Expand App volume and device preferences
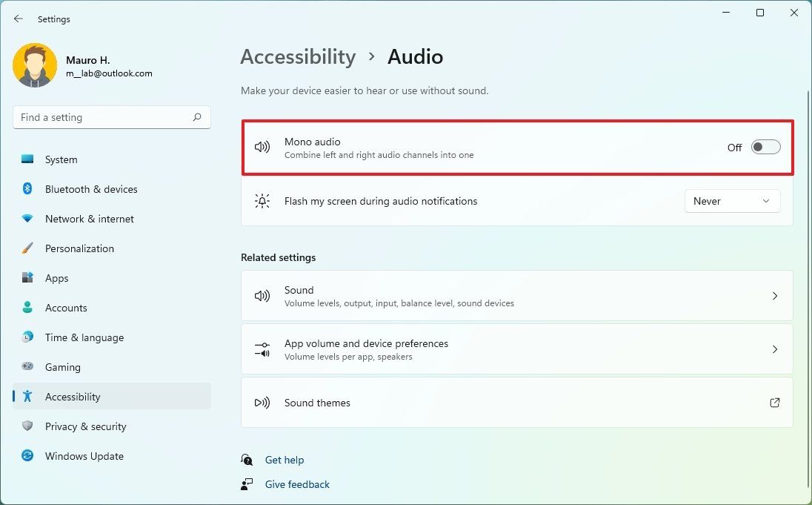 click(x=775, y=349)
